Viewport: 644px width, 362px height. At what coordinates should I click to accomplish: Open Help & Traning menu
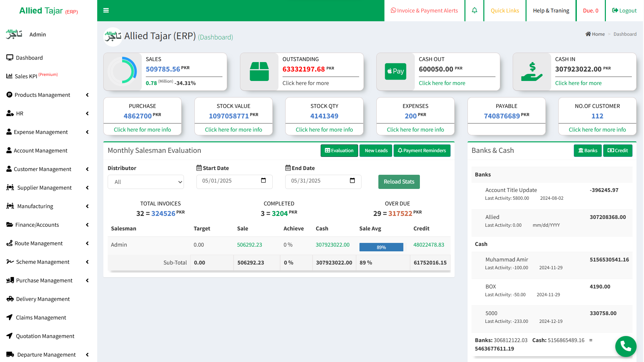[x=551, y=10]
